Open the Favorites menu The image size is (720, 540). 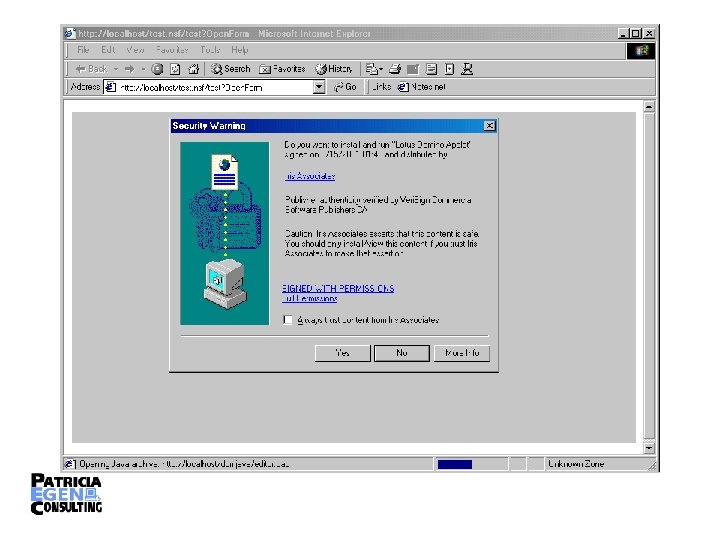coord(172,50)
